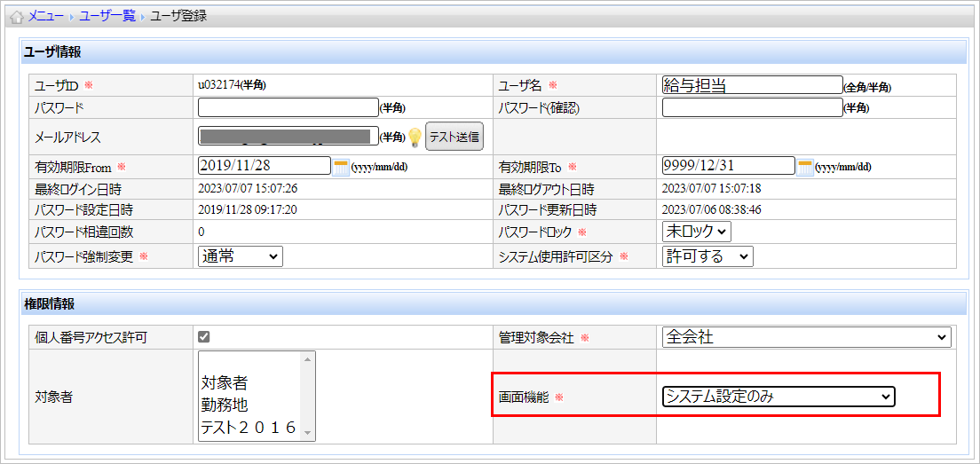Image resolution: width=980 pixels, height=464 pixels.
Task: Click user ID value u032174
Action: click(x=219, y=84)
